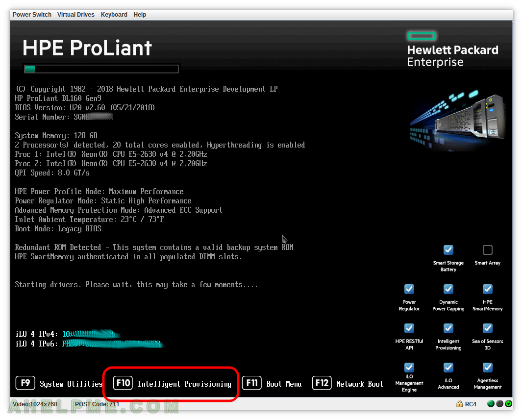Click the F9 key icon
Image resolution: width=523 pixels, height=420 pixels.
pos(25,383)
